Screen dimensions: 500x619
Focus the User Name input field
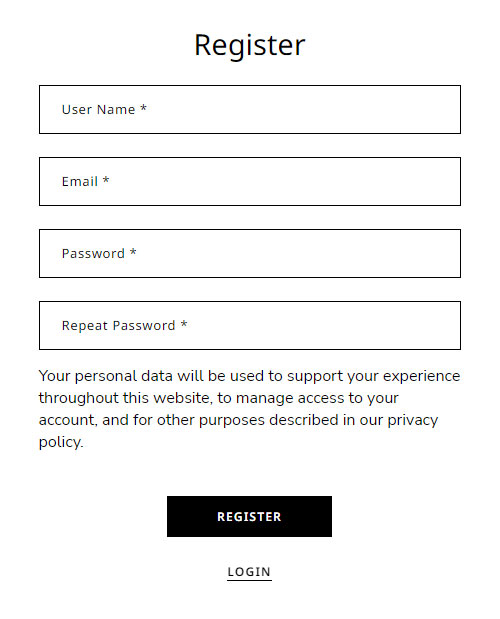(x=250, y=109)
